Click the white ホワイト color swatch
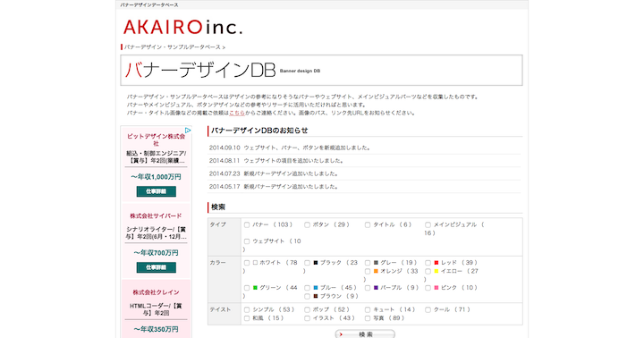This screenshot has width=644, height=338. coord(255,263)
